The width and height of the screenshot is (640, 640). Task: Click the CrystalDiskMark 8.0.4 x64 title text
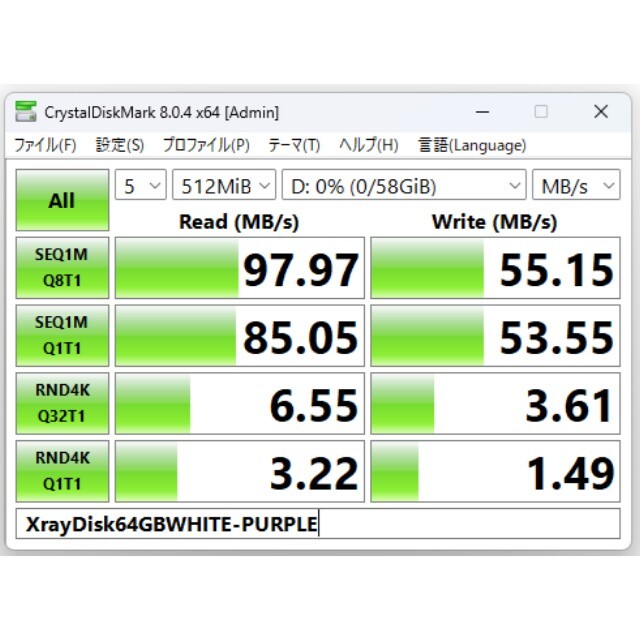162,112
